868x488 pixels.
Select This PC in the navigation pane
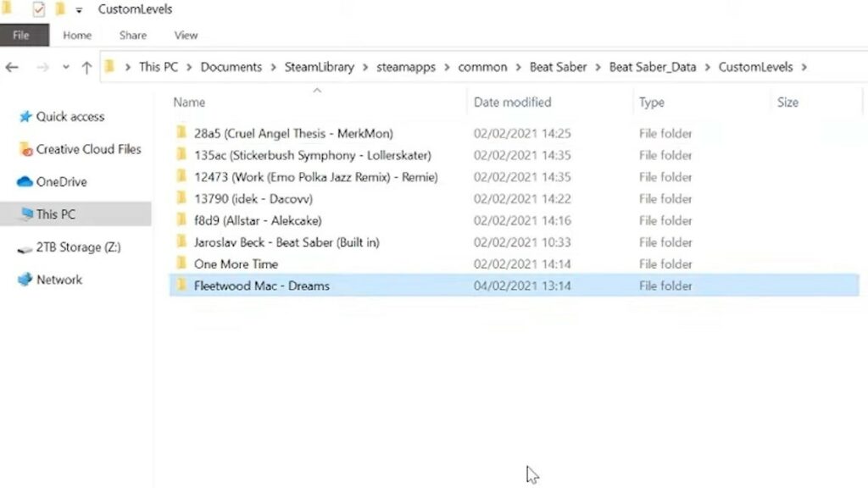(x=56, y=214)
